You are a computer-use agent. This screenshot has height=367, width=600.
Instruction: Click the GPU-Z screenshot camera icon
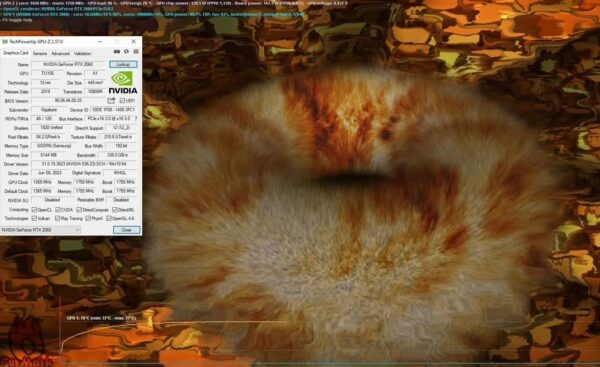(x=117, y=52)
